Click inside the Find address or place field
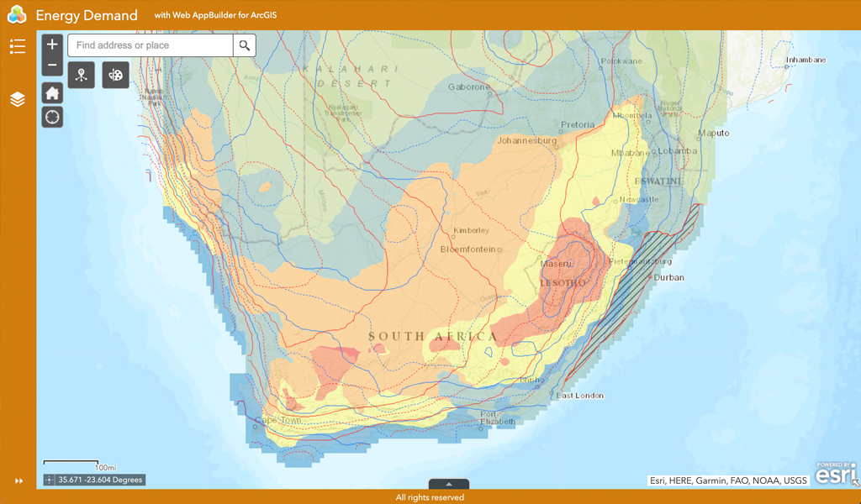The image size is (861, 504). click(x=150, y=45)
